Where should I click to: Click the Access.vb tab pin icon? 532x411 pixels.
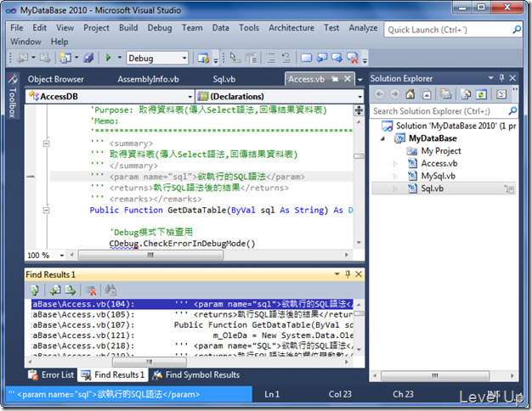[335, 79]
